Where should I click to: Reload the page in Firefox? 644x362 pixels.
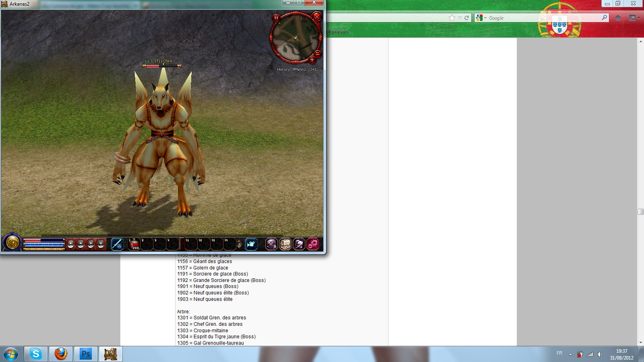466,18
